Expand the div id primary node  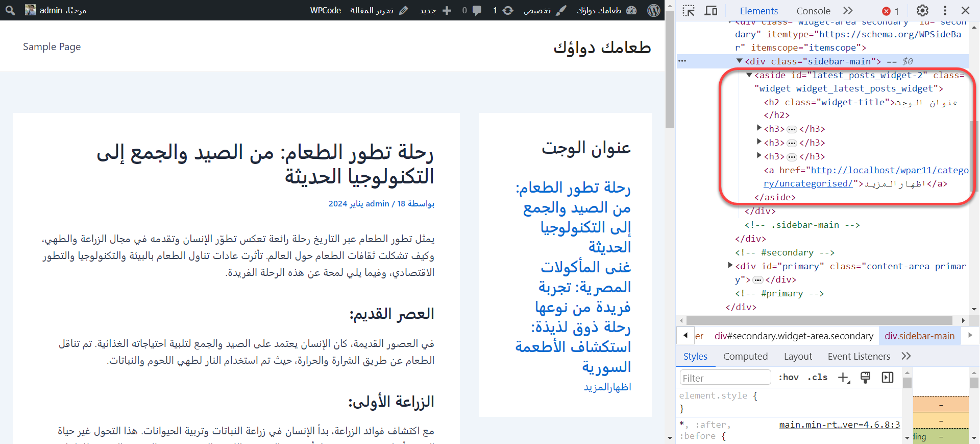coord(730,266)
